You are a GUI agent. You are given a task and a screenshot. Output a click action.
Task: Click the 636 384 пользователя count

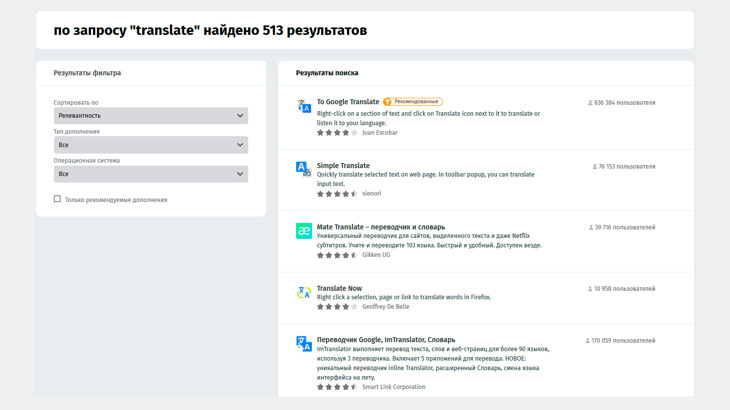coord(624,103)
